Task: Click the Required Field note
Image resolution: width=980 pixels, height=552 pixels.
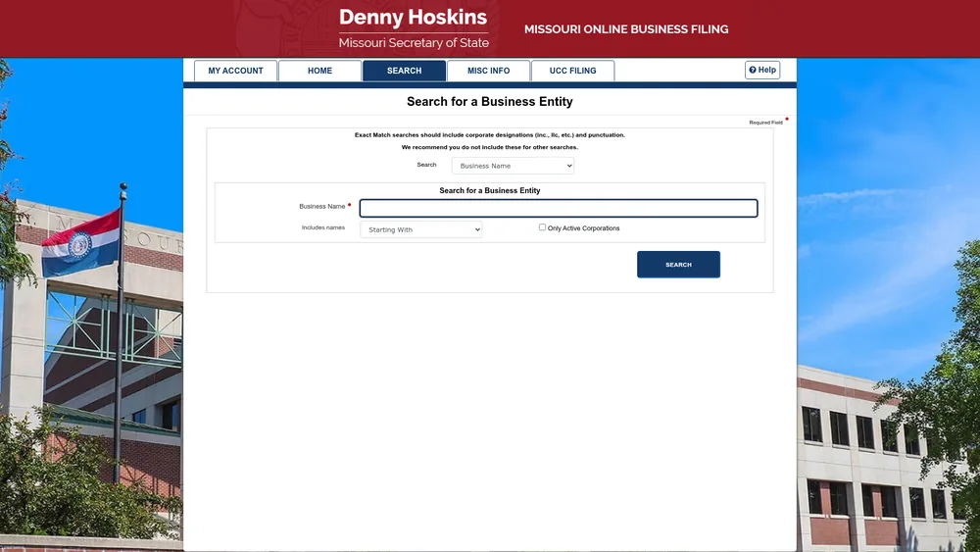Action: [x=766, y=123]
